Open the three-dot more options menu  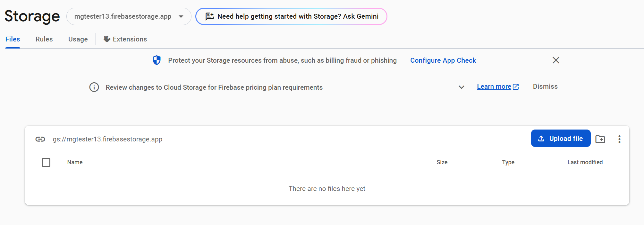(x=619, y=139)
